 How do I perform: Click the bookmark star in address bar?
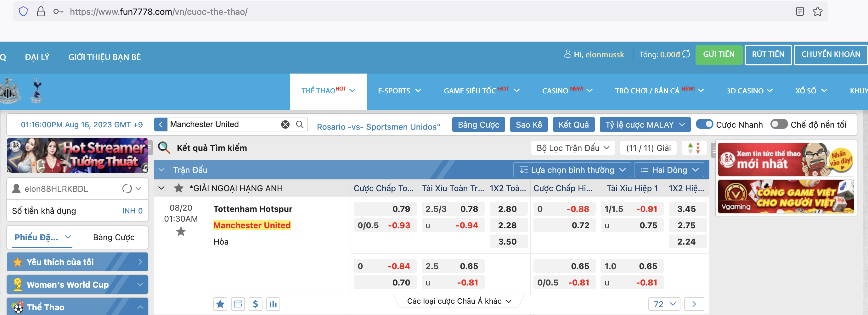(x=817, y=12)
